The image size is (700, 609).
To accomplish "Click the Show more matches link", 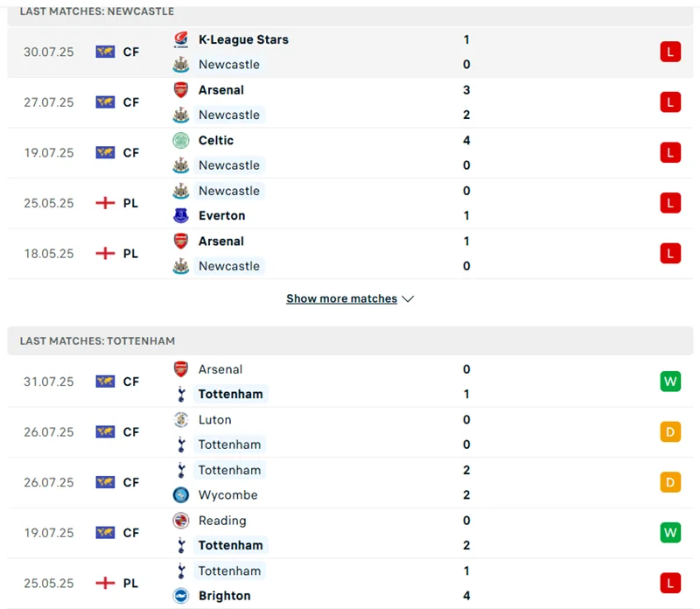I will coord(341,299).
